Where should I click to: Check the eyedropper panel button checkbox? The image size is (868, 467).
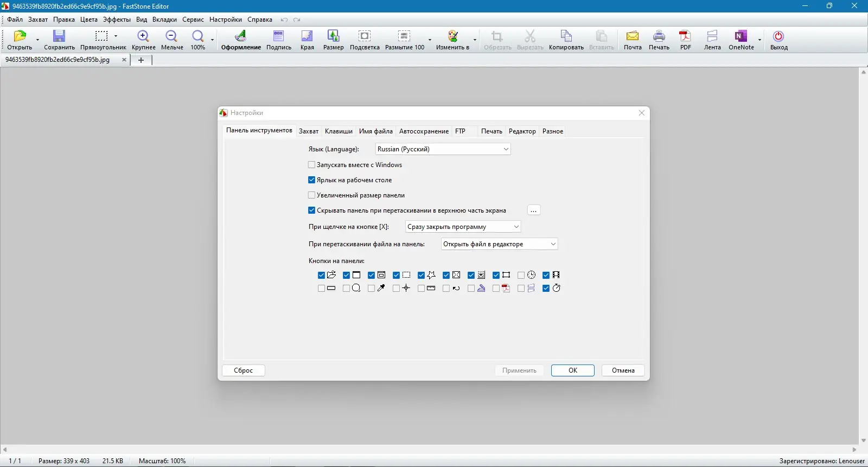pyautogui.click(x=371, y=289)
